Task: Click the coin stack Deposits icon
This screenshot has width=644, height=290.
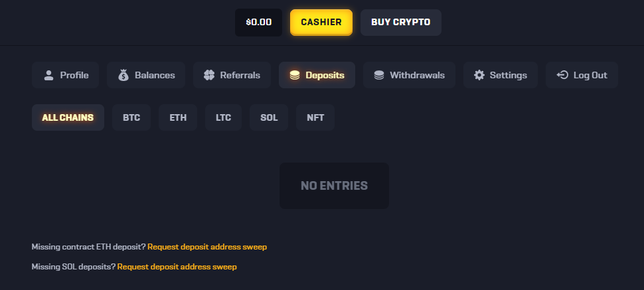Action: 295,75
